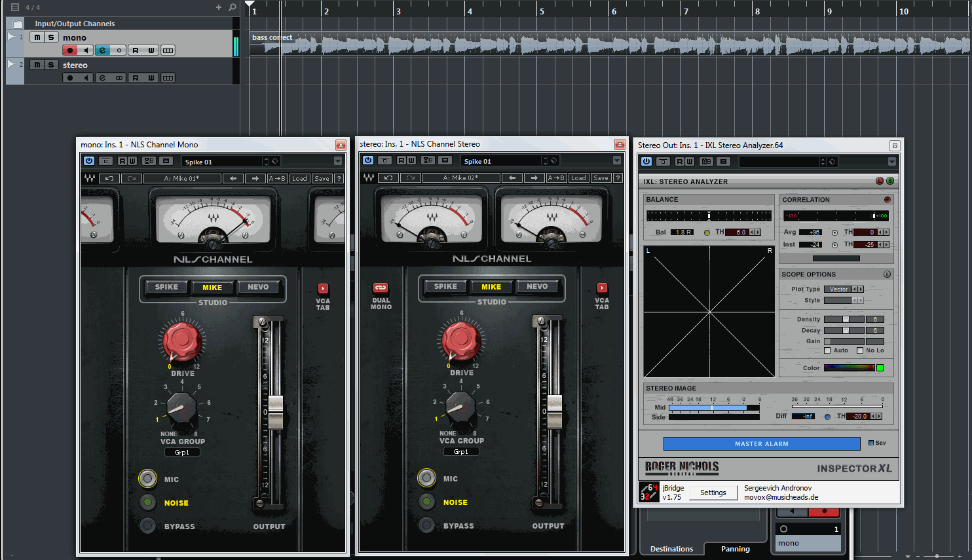Screen dimensions: 972x560
Task: Toggle power on IXL Stereo Analyzer plugin
Action: click(646, 161)
